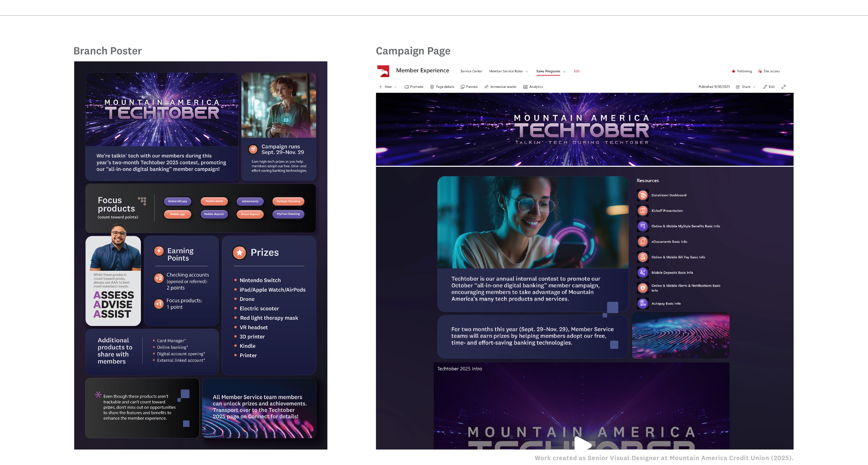Viewport: 868px width, 465px height.
Task: Expand Sales Programs menu chevron
Action: coord(564,71)
